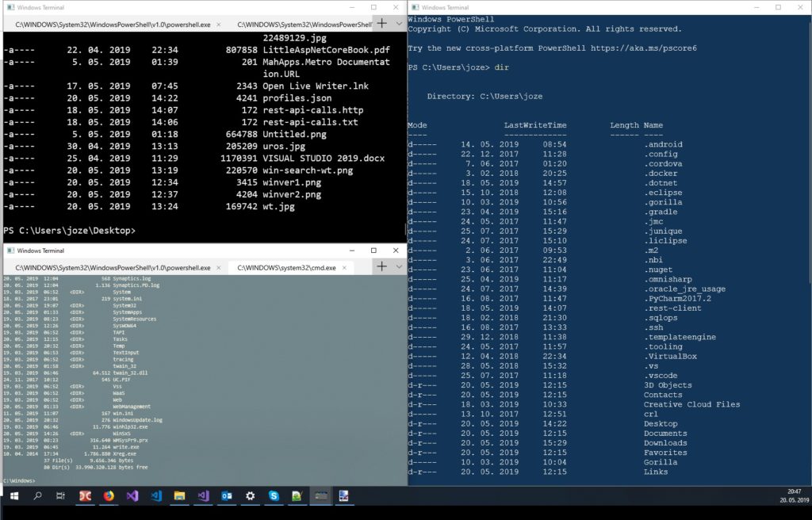Close first powershell.exe tab in top-left terminal
Screen dimensions: 812x520
coord(219,25)
